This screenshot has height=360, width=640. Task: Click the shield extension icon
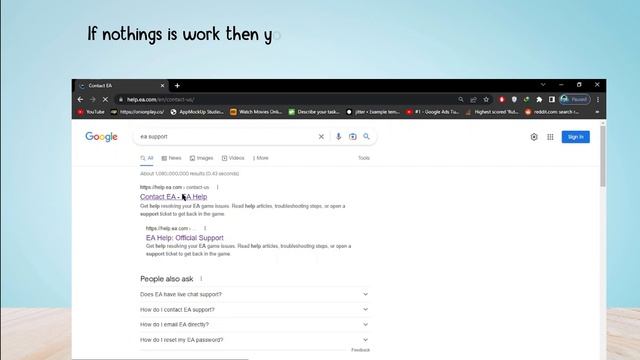[514, 100]
